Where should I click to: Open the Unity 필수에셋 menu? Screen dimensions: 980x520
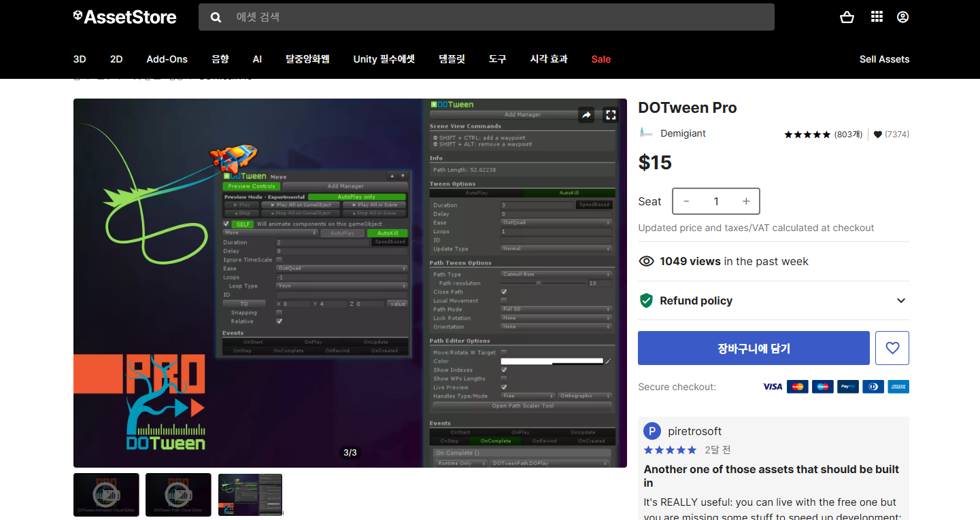(384, 59)
